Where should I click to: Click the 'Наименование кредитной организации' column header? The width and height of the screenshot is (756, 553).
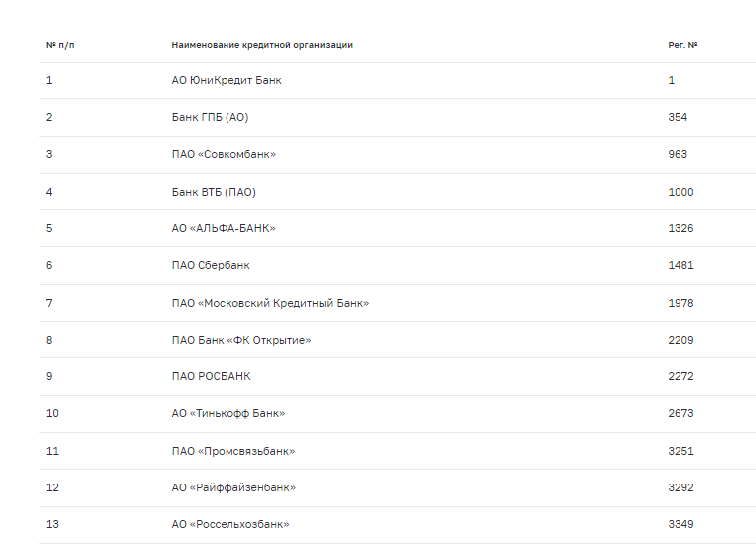(x=261, y=45)
